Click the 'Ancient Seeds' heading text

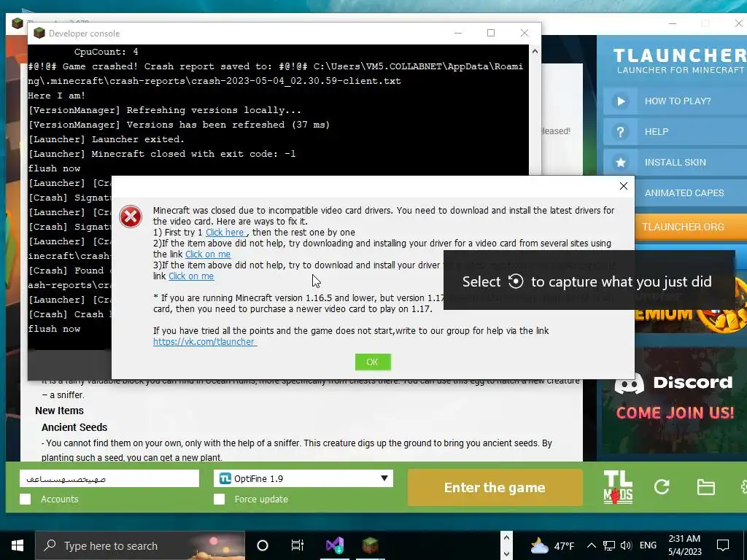(x=74, y=427)
